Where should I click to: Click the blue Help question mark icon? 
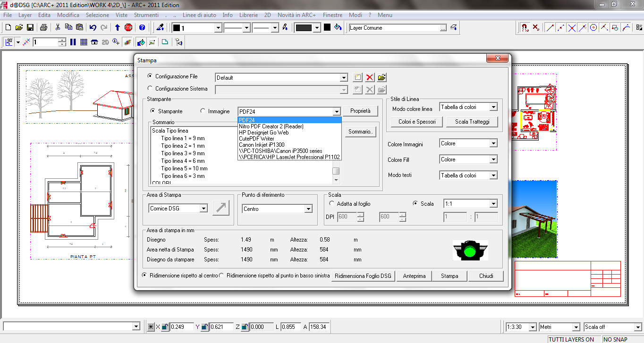tap(142, 28)
